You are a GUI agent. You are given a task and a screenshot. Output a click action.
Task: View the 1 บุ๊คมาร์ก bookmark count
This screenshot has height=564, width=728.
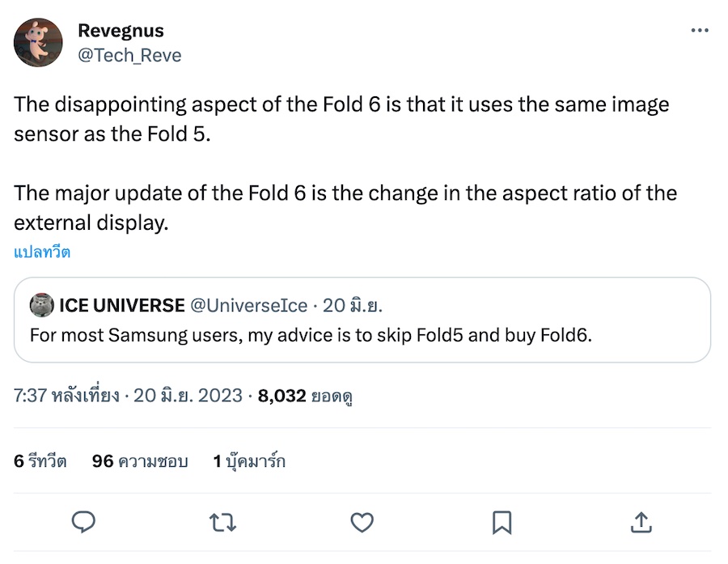click(x=249, y=461)
